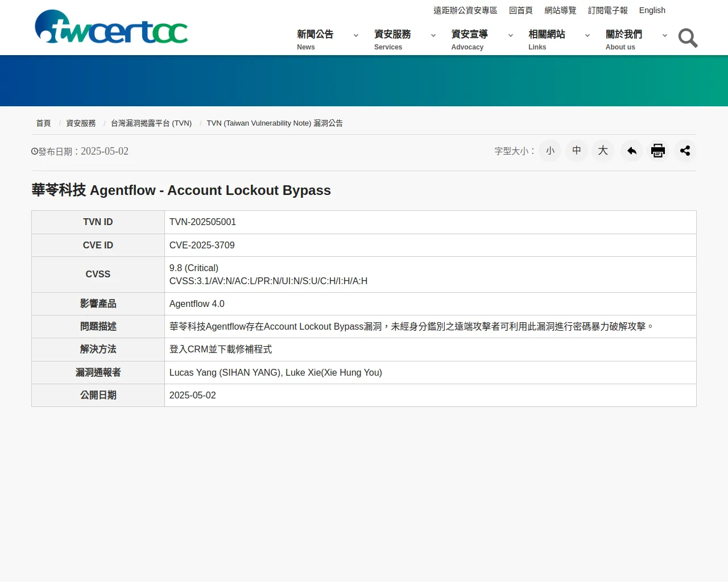Expand the 相關網站 Links chevron

[x=588, y=35]
